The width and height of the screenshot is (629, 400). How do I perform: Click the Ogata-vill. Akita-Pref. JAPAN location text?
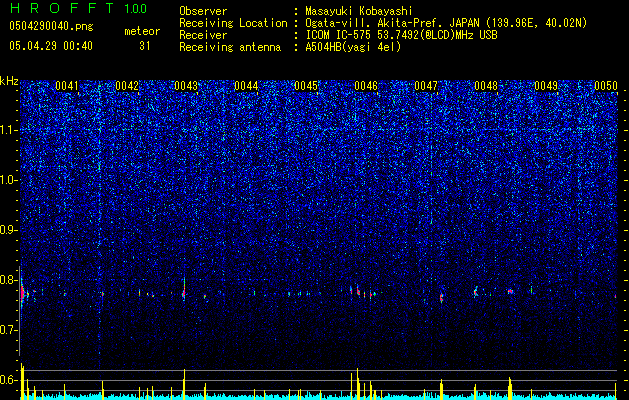coord(446,23)
